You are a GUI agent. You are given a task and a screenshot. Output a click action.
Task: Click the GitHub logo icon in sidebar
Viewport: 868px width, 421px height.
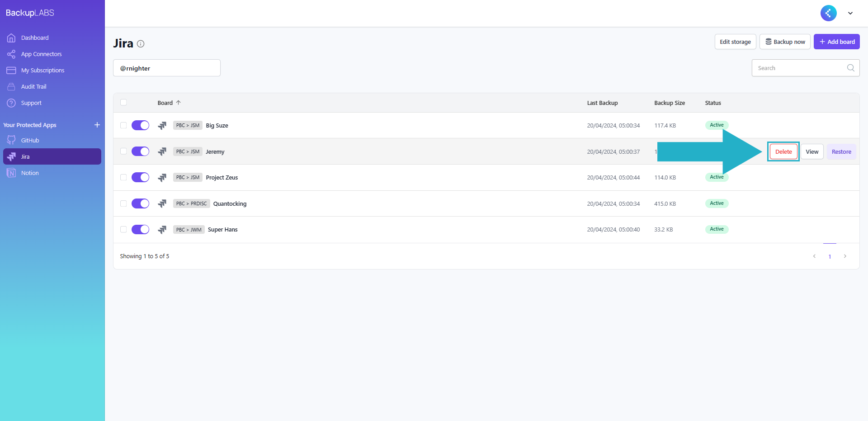coord(11,141)
